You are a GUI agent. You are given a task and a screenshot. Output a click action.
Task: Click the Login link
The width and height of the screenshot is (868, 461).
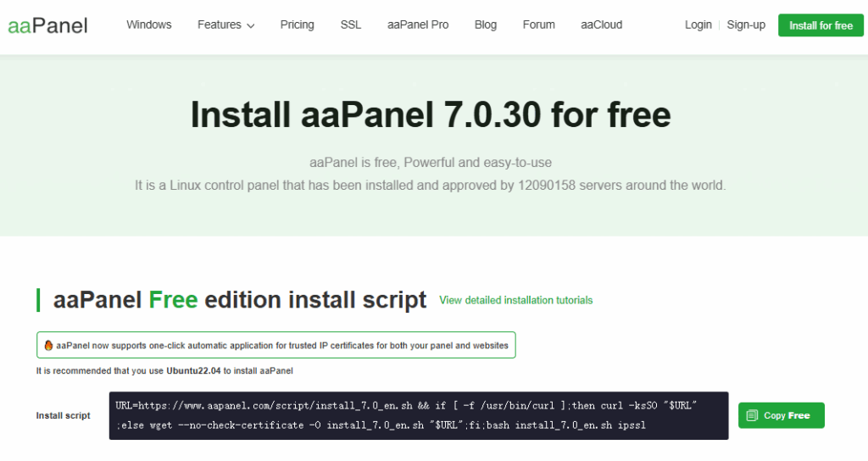[698, 25]
